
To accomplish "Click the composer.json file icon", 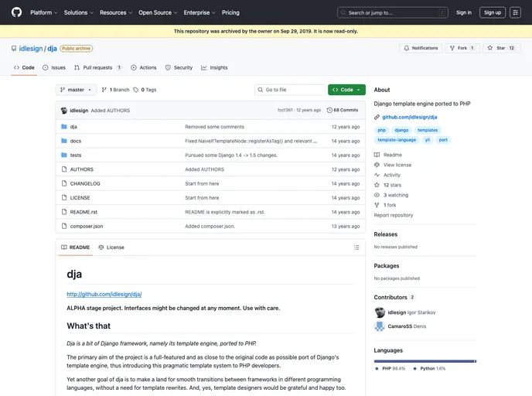I will [63, 226].
